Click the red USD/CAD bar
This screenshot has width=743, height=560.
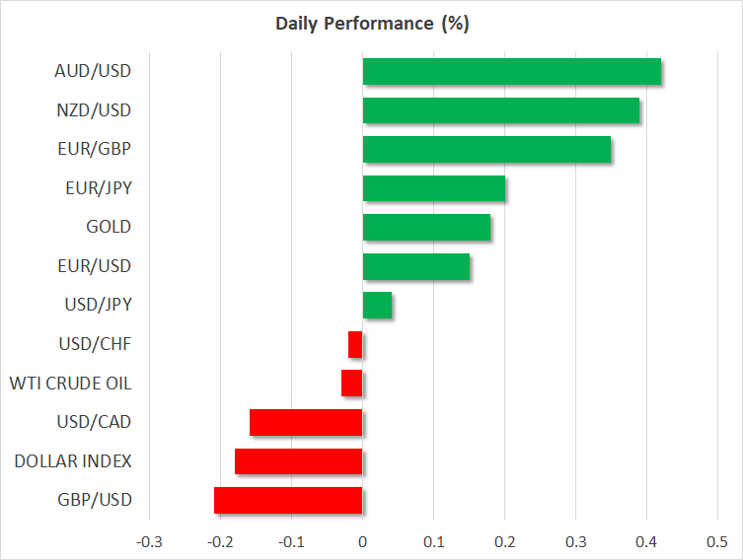(x=306, y=422)
